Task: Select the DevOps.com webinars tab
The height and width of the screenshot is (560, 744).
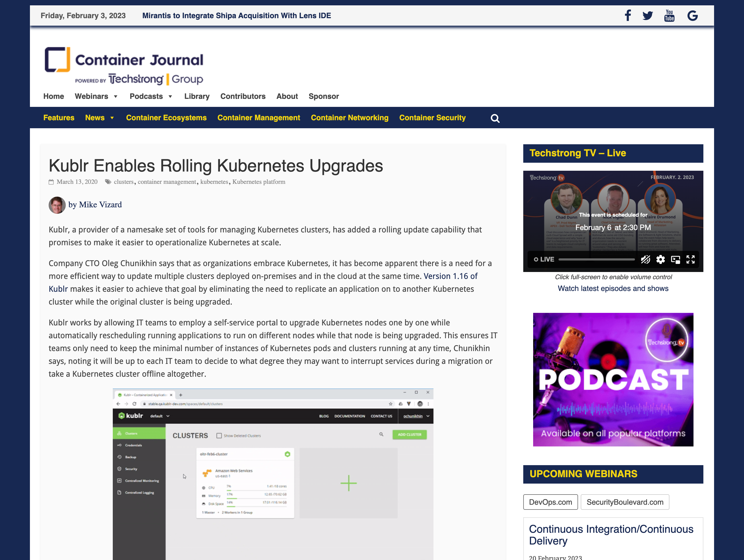Action: tap(550, 502)
